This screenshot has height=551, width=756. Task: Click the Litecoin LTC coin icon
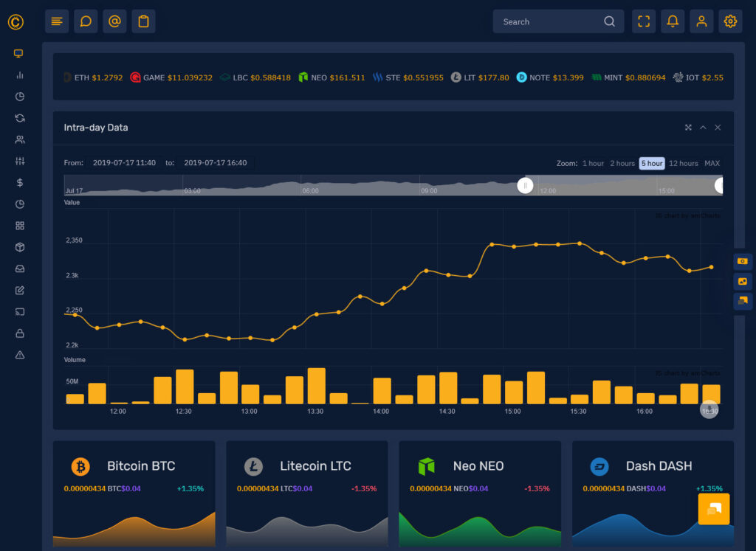[254, 467]
